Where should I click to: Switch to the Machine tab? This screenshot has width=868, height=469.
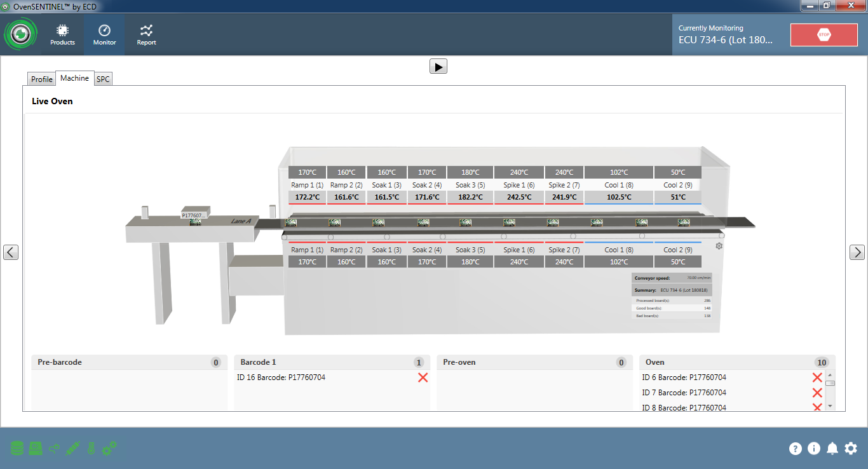75,78
